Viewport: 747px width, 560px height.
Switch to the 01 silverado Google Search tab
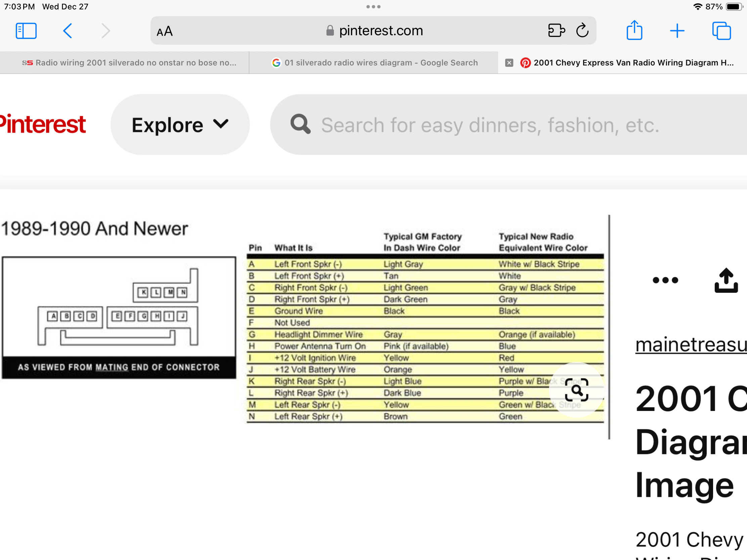[x=373, y=62]
